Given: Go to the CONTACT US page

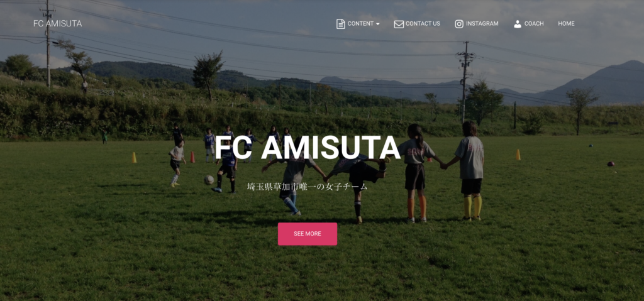Looking at the screenshot, I should (x=423, y=24).
